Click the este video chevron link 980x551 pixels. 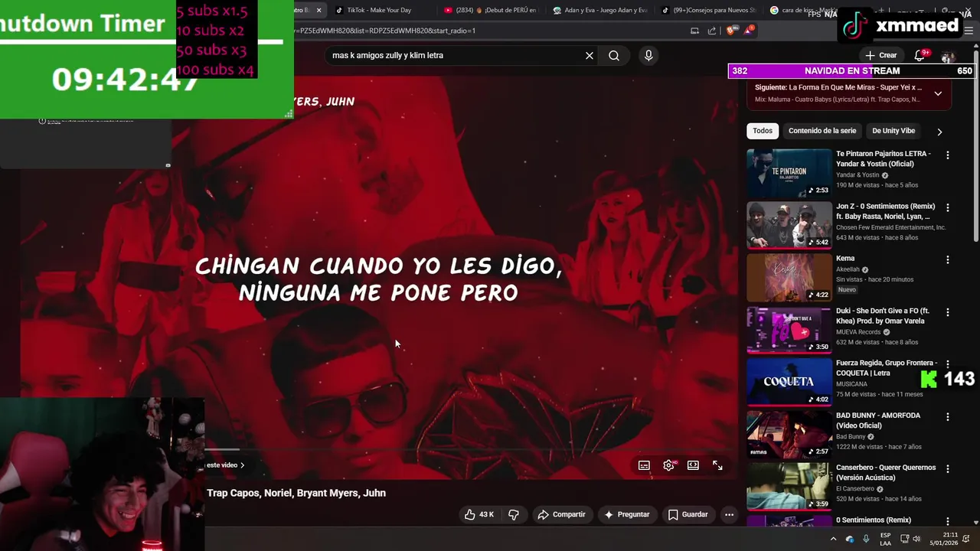coord(225,465)
